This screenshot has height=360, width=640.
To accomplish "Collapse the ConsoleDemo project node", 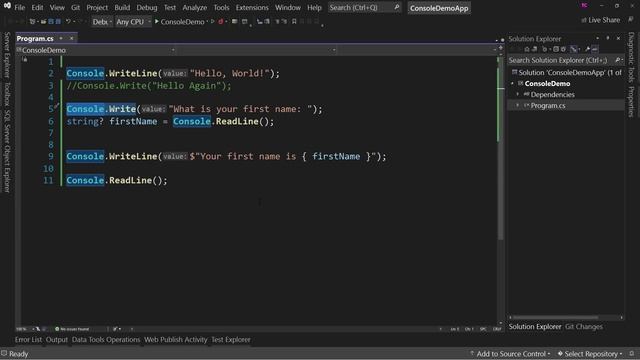I will (x=513, y=83).
